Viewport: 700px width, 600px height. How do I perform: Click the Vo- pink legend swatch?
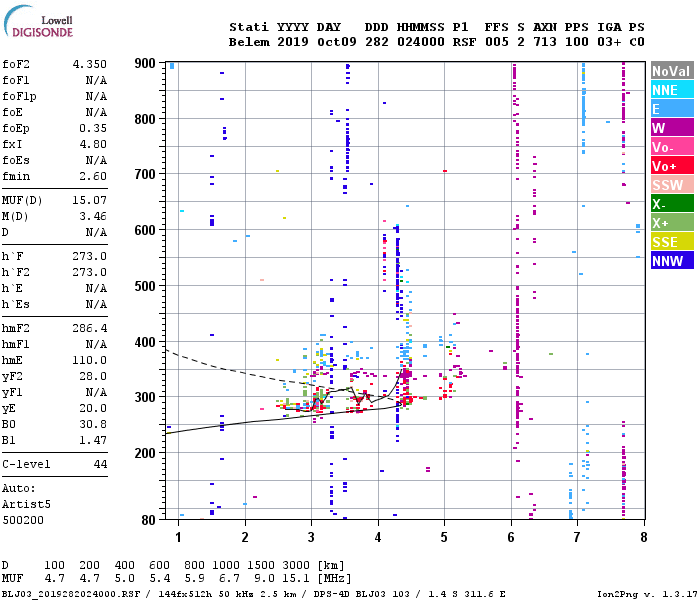[672, 147]
